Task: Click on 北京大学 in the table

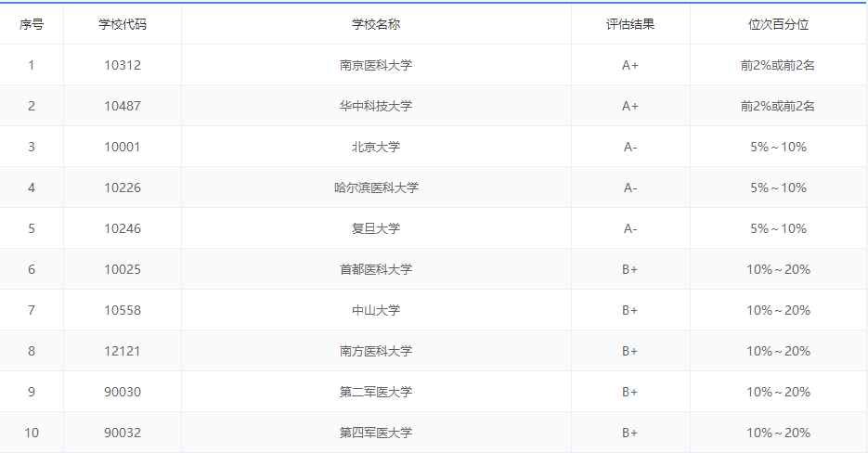Action: tap(376, 147)
